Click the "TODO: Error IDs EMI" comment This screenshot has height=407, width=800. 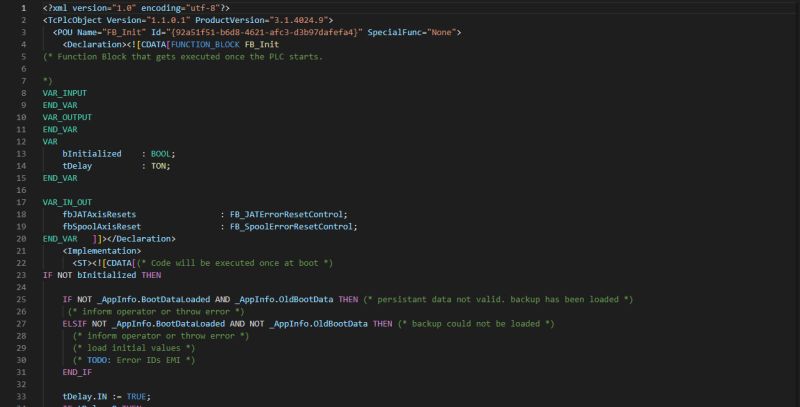[134, 361]
